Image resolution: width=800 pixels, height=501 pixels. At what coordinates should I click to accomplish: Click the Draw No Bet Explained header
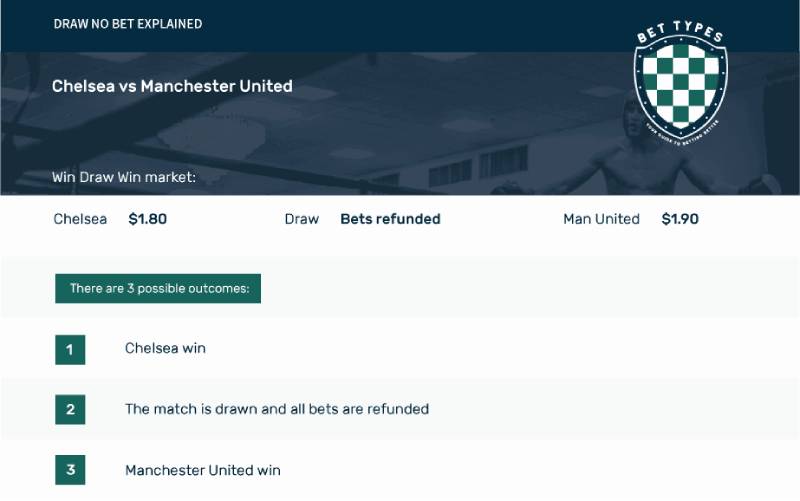pos(128,24)
